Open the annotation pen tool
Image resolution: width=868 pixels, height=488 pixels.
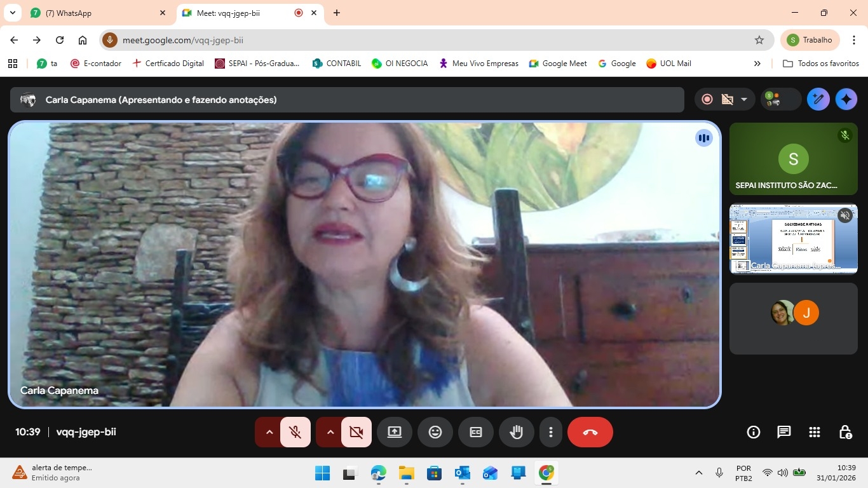[x=818, y=99]
